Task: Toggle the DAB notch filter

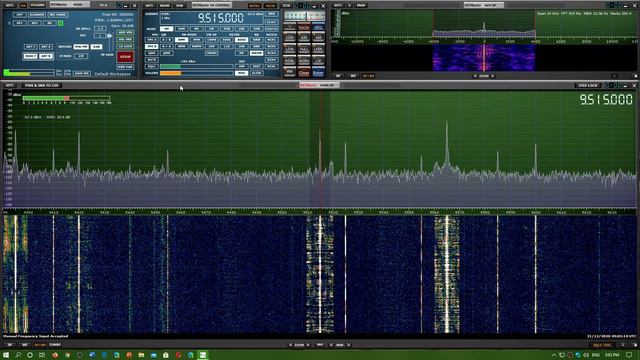Action: (x=97, y=47)
